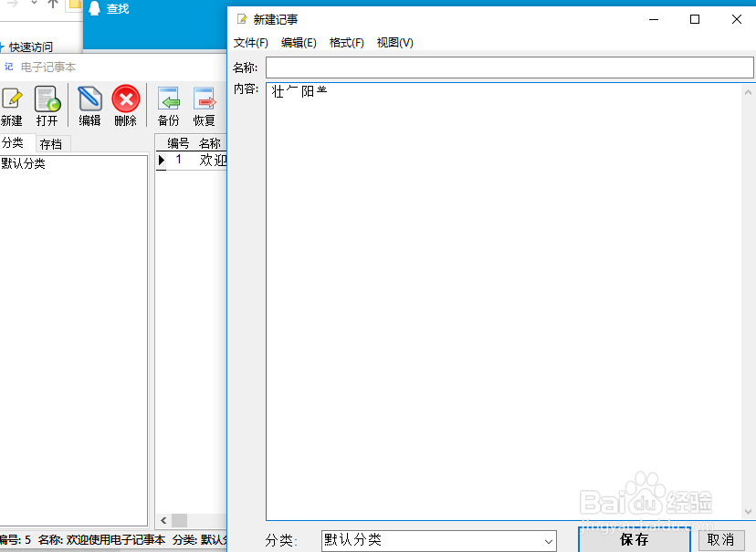Viewport: 756px width, 552px height.
Task: Click the content area scroll-down arrow
Action: (749, 512)
